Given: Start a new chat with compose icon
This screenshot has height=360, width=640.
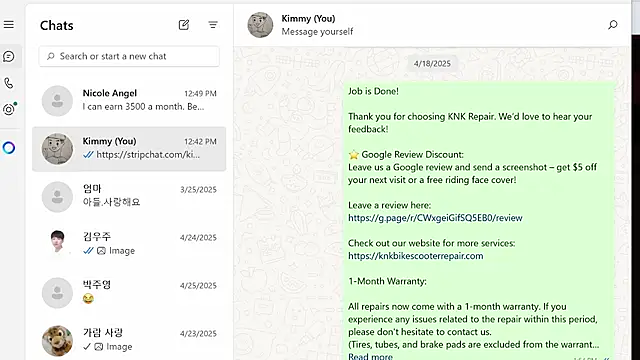Looking at the screenshot, I should tap(184, 25).
